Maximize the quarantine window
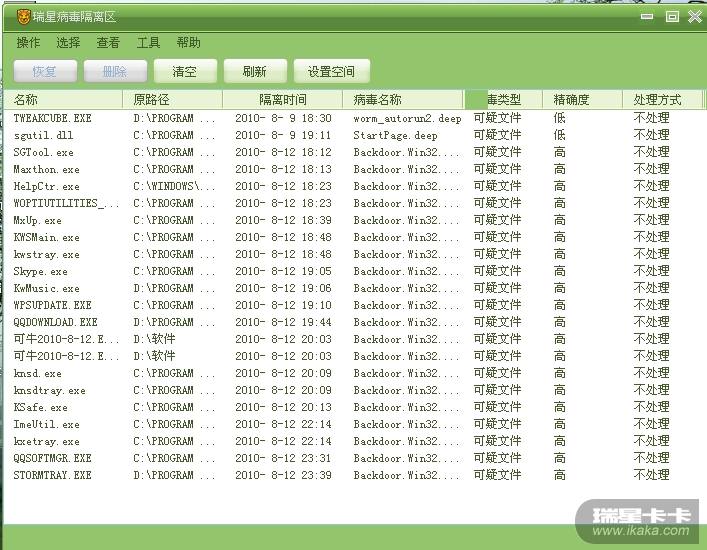Screen dimensions: 707x550 coord(672,17)
